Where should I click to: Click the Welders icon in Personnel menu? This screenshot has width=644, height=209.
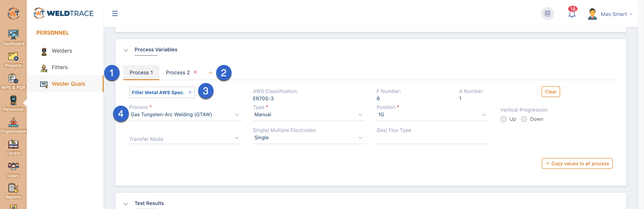coord(44,51)
